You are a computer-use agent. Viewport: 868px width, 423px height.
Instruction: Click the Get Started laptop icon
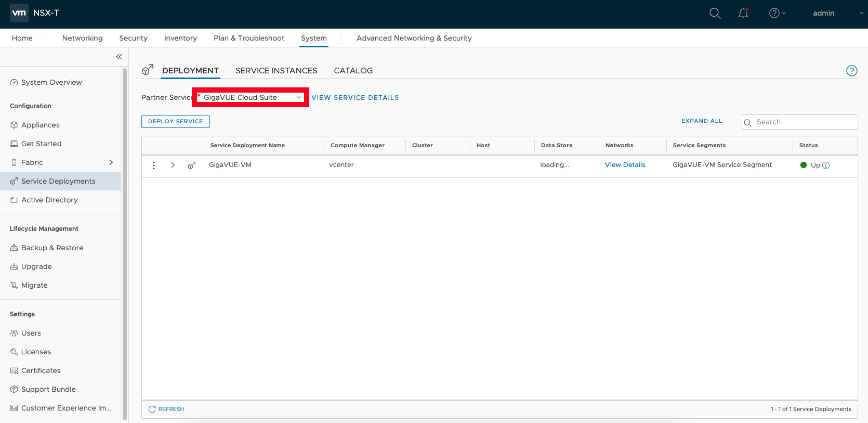14,144
